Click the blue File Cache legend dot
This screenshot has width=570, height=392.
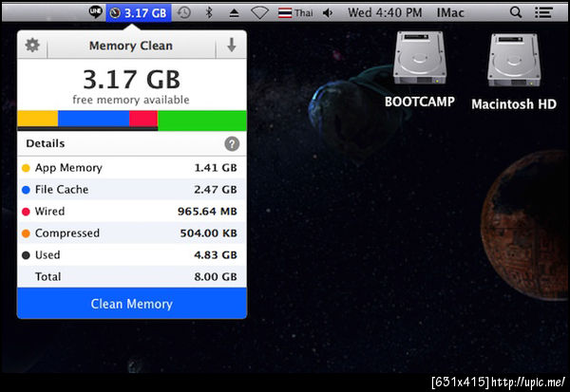pyautogui.click(x=26, y=190)
